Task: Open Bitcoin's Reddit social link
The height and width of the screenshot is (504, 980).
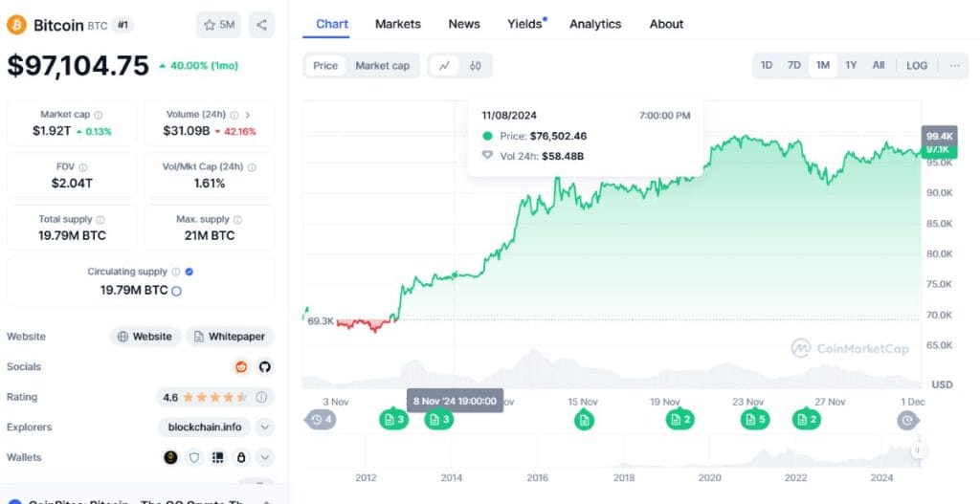Action: [x=241, y=366]
